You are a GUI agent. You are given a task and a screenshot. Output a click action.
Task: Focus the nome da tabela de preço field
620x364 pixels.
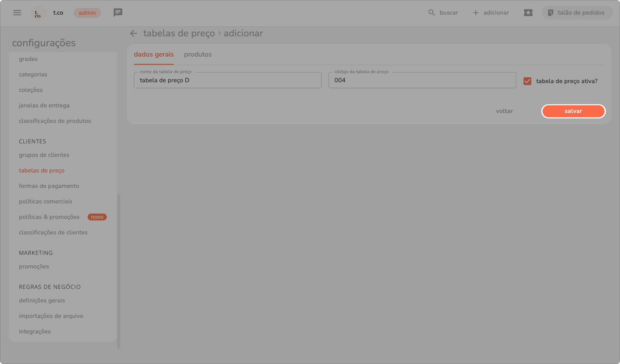tap(228, 80)
